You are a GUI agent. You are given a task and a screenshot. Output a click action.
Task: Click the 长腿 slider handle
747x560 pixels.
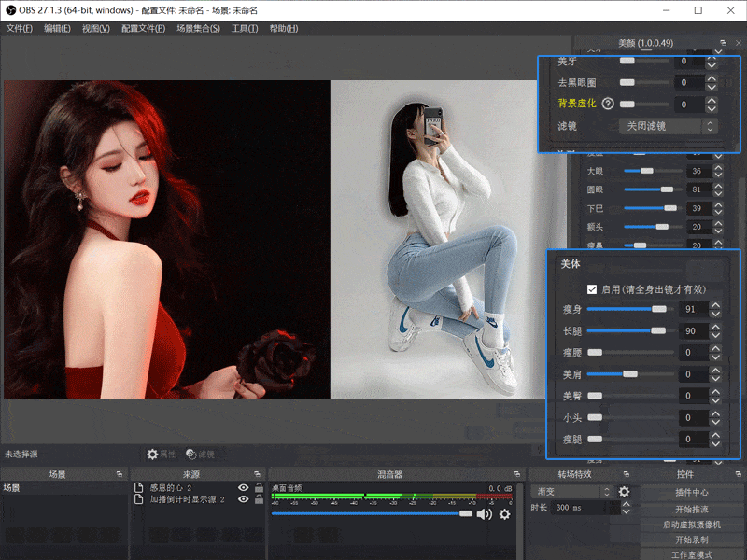658,331
